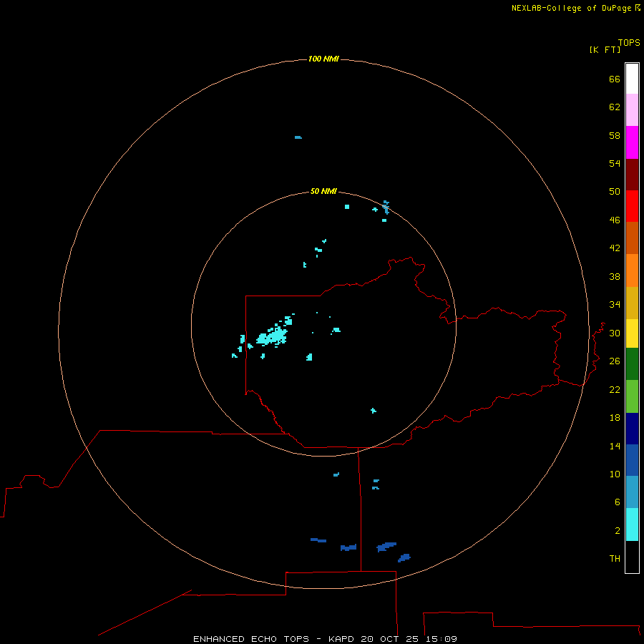This screenshot has width=644, height=644.
Task: Click the navy 22 kft legend swatch
Action: (x=632, y=429)
